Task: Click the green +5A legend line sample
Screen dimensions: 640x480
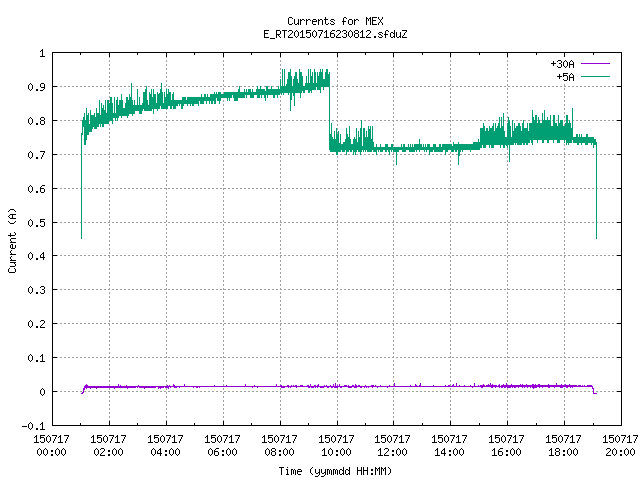Action: [x=595, y=77]
